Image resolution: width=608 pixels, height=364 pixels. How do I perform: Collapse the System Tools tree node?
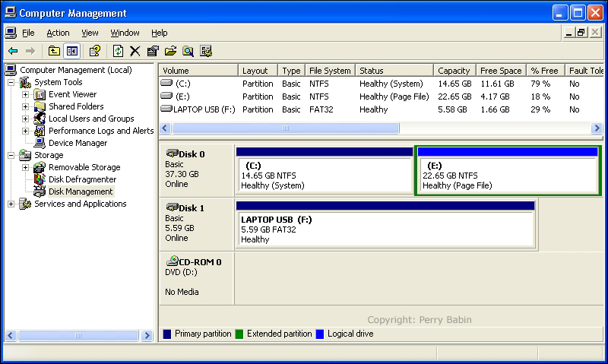click(x=11, y=82)
